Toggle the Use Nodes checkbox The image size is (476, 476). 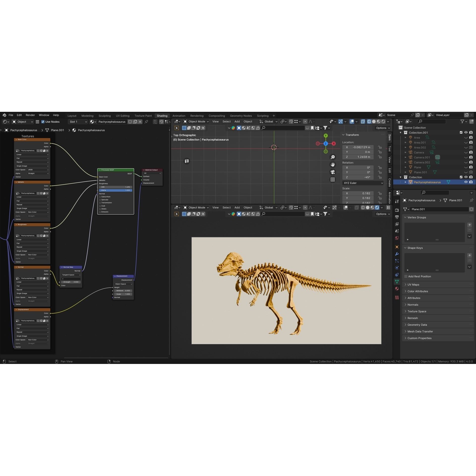pyautogui.click(x=43, y=122)
